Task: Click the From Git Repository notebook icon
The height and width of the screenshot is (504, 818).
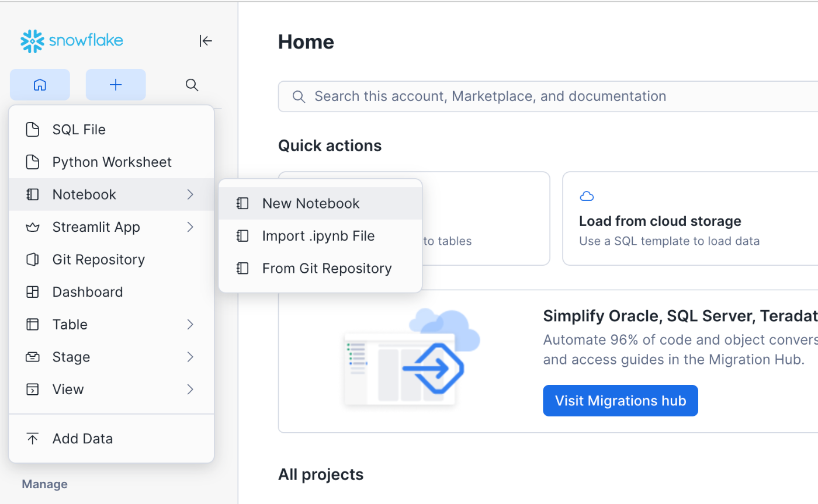Action: (242, 269)
